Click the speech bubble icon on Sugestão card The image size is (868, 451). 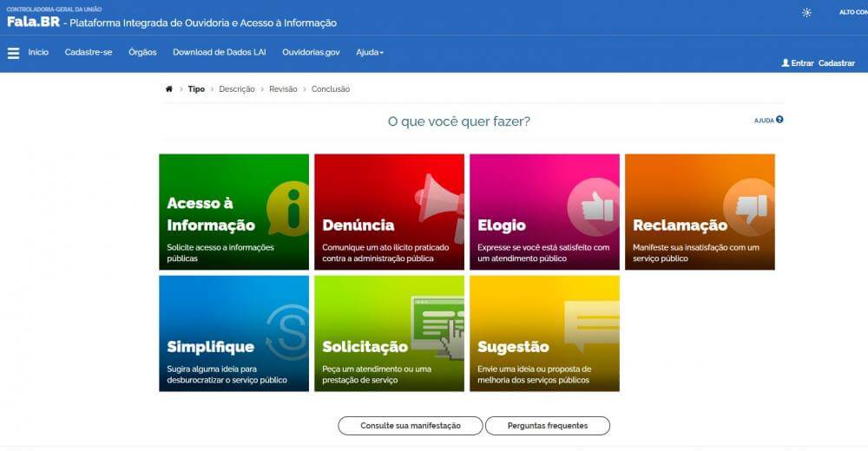pyautogui.click(x=591, y=325)
